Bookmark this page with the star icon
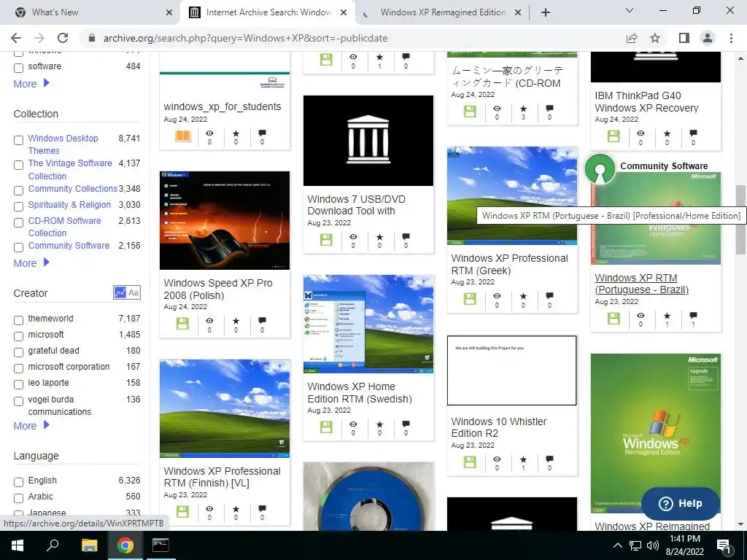The height and width of the screenshot is (560, 747). (x=655, y=38)
